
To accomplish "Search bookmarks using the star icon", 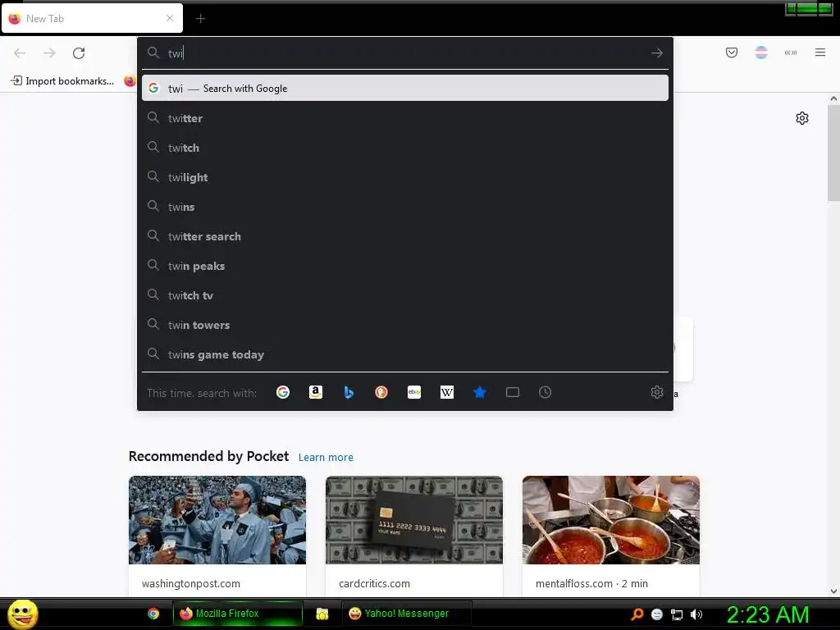I will (x=479, y=392).
